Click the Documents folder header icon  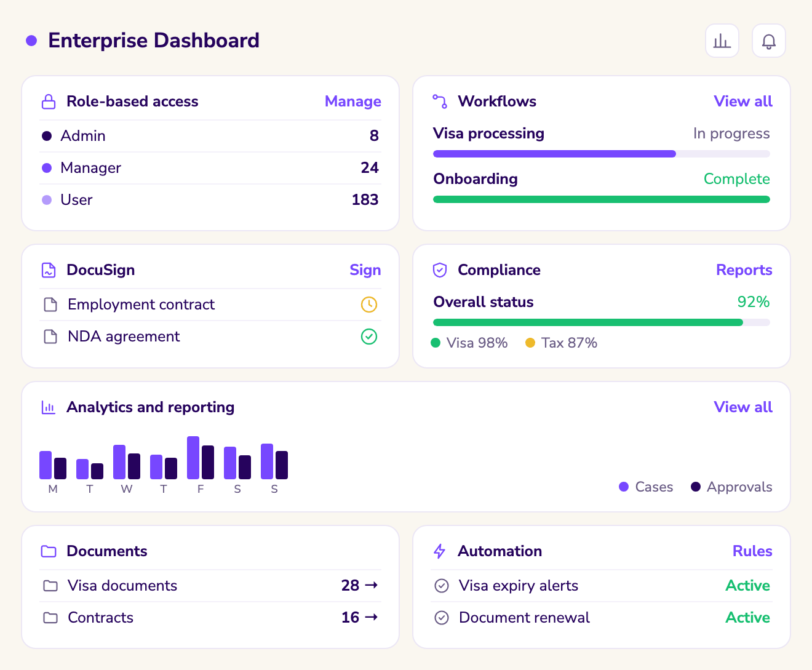[x=49, y=551]
